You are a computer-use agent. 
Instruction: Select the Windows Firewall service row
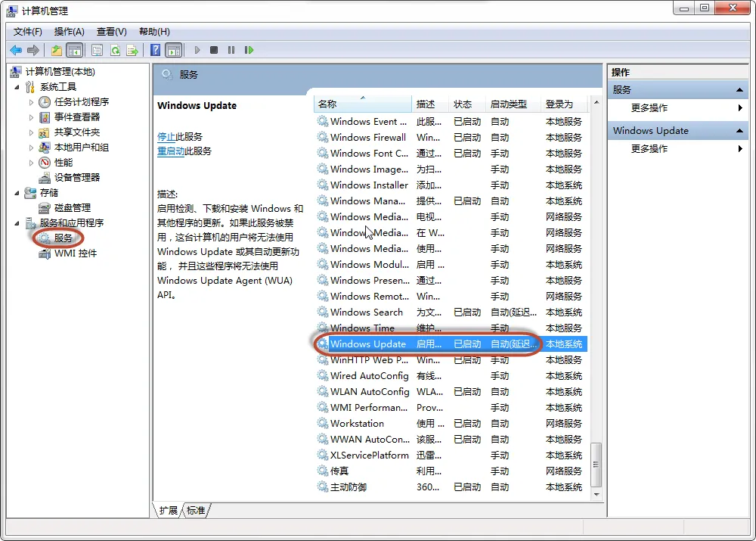click(x=451, y=138)
